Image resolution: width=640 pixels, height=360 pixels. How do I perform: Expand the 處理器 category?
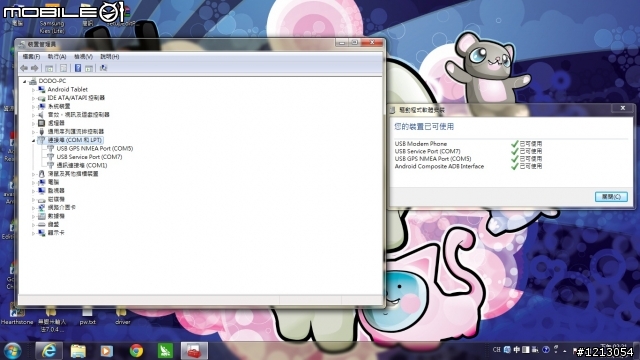pos(33,123)
